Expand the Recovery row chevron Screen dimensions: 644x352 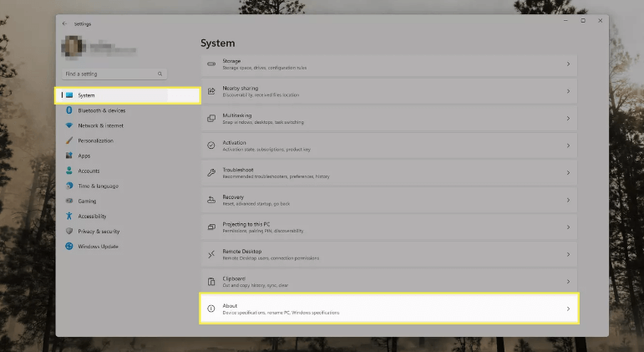pyautogui.click(x=568, y=200)
